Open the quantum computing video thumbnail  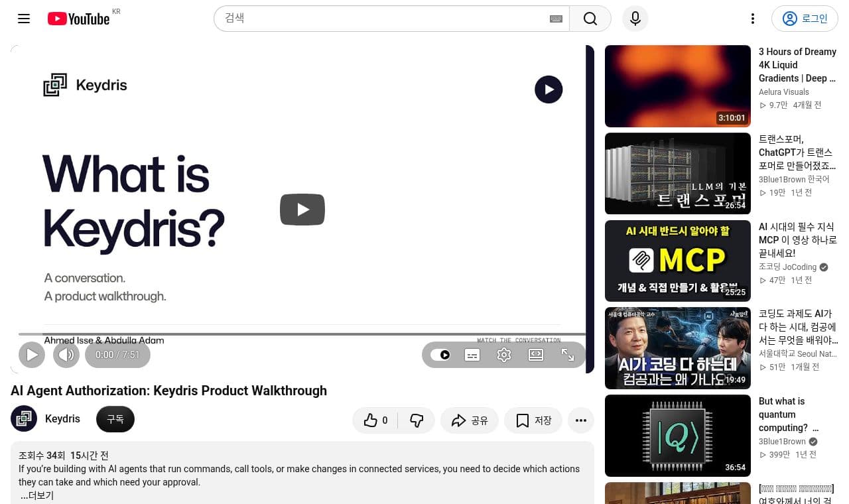pyautogui.click(x=678, y=436)
